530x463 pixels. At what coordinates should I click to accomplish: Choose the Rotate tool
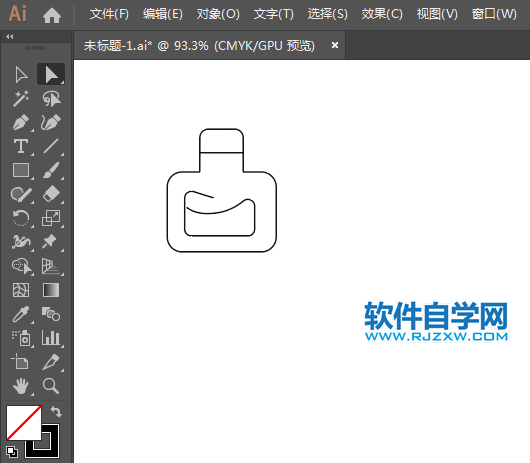(21, 218)
